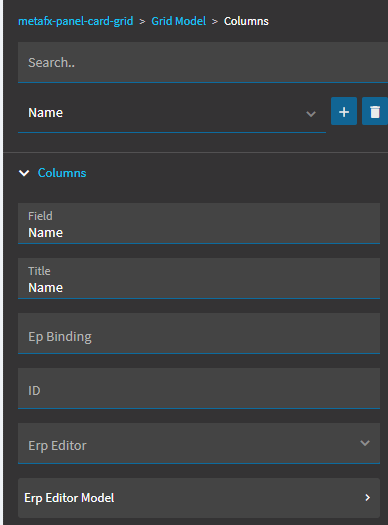Click the chevron of the Erp Editor dropdown
Screen dimensions: 388x525
click(x=365, y=443)
